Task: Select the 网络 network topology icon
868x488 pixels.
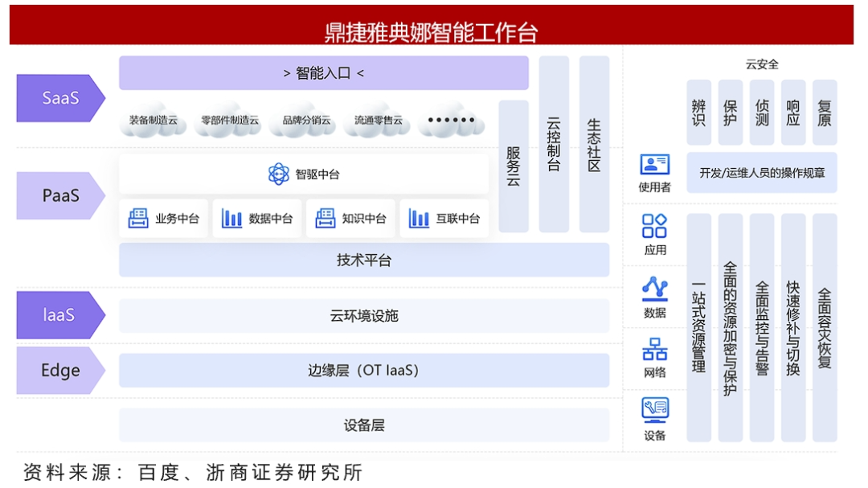Action: pos(655,349)
